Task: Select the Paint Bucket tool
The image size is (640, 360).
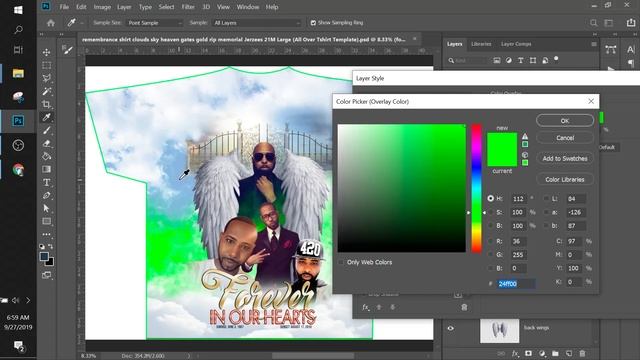Action: pos(47,156)
